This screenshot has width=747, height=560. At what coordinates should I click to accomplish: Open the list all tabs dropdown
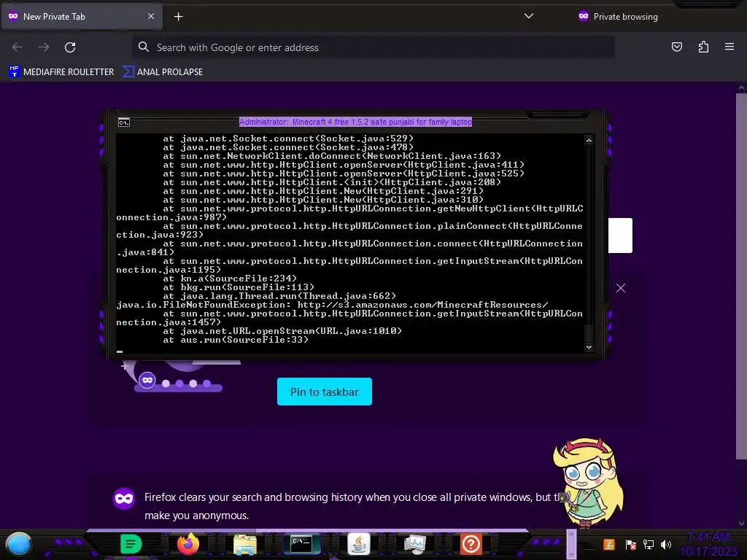(x=528, y=16)
